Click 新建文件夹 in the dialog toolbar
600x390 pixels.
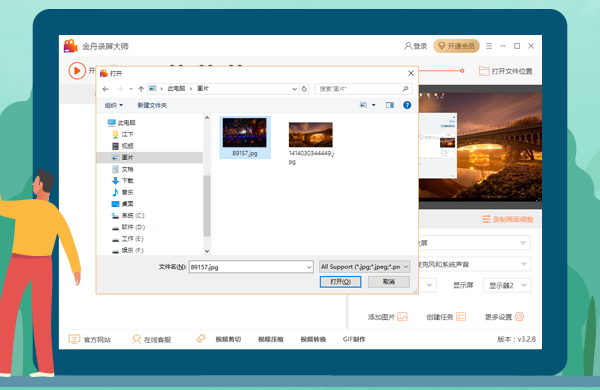[x=152, y=105]
